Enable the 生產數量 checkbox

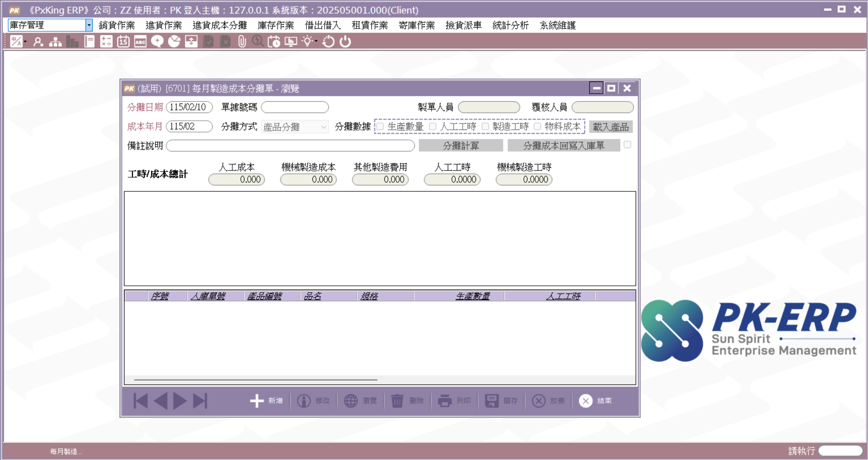click(x=381, y=127)
